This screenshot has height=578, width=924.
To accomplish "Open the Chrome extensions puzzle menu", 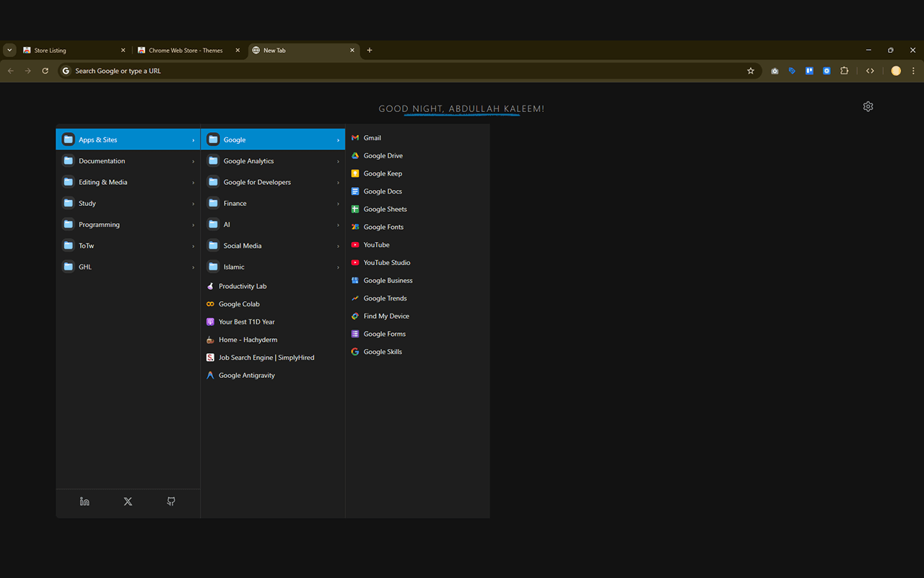I will point(845,70).
